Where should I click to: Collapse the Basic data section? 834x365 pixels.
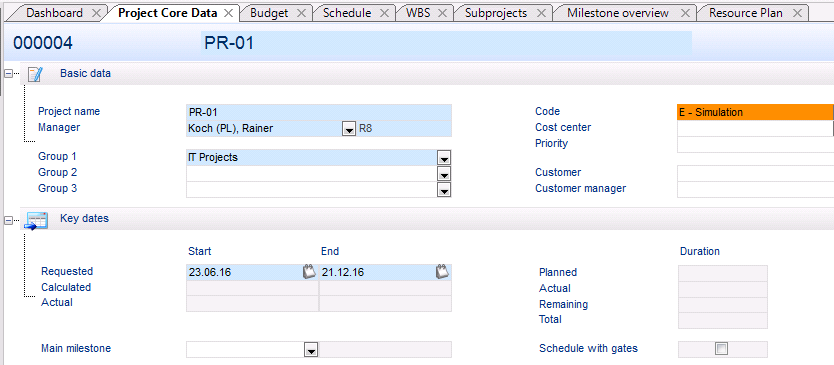8,74
